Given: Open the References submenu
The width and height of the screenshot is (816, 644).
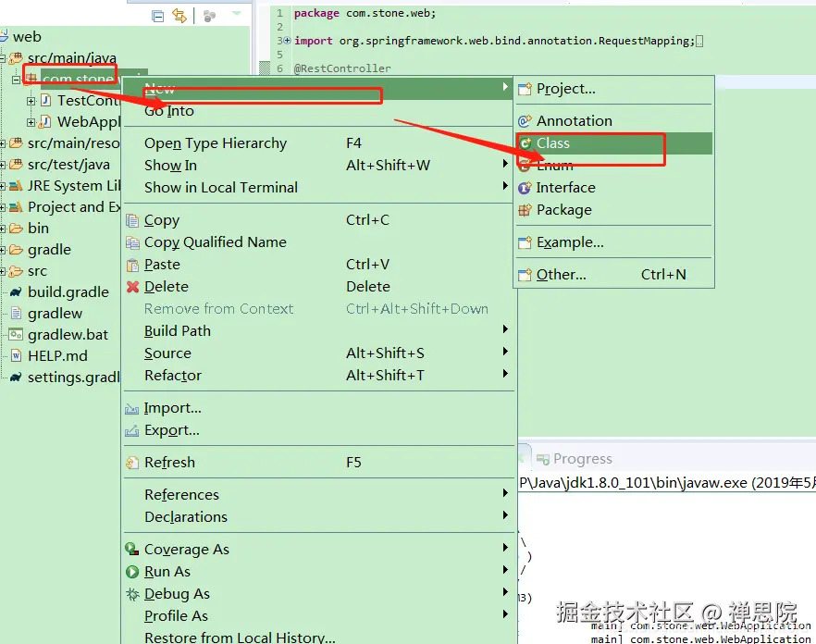Looking at the screenshot, I should [x=318, y=495].
